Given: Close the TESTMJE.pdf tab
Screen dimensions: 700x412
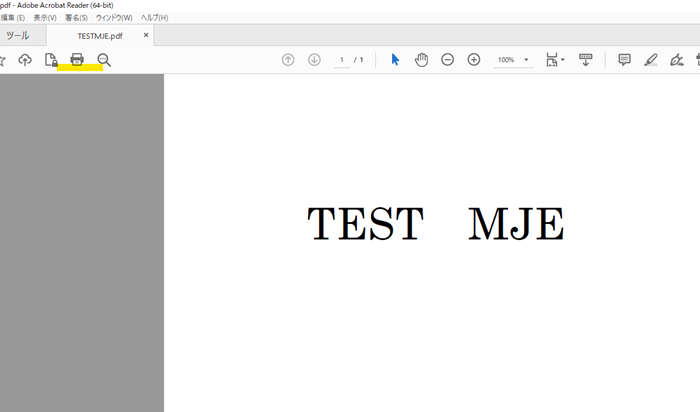Looking at the screenshot, I should click(146, 36).
